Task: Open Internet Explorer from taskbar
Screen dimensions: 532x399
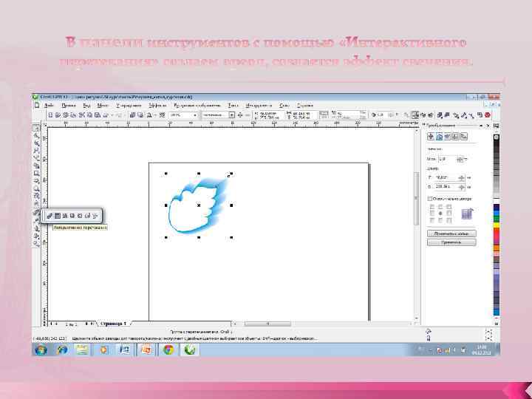Action: point(62,349)
